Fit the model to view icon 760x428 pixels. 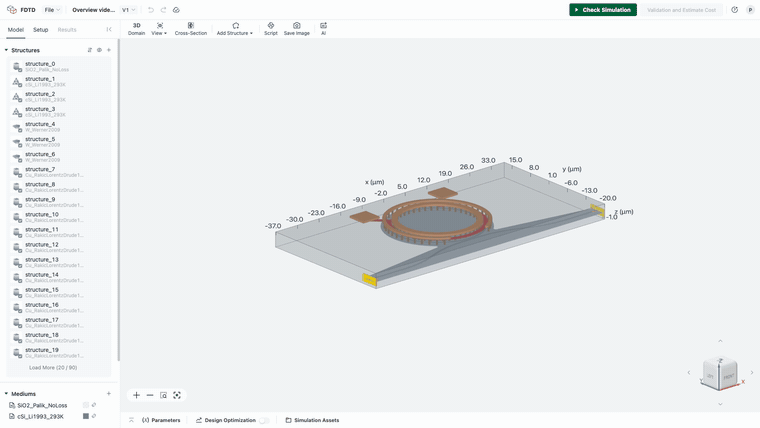pyautogui.click(x=177, y=395)
